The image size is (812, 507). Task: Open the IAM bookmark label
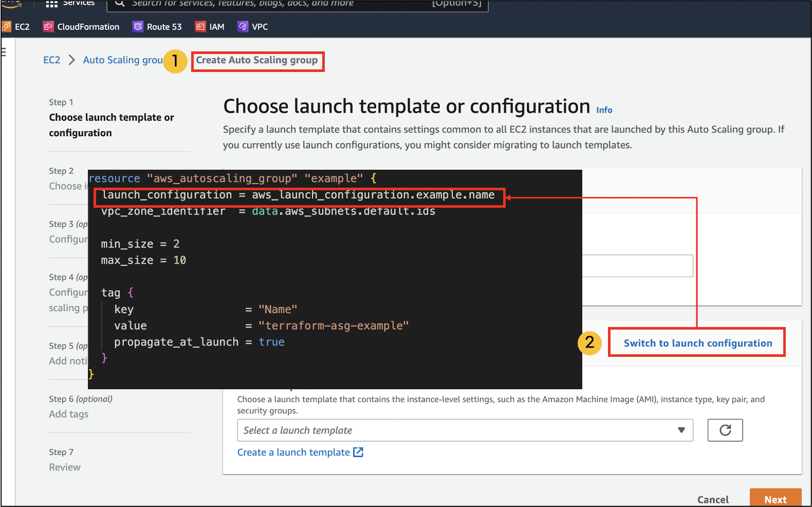[x=217, y=27]
